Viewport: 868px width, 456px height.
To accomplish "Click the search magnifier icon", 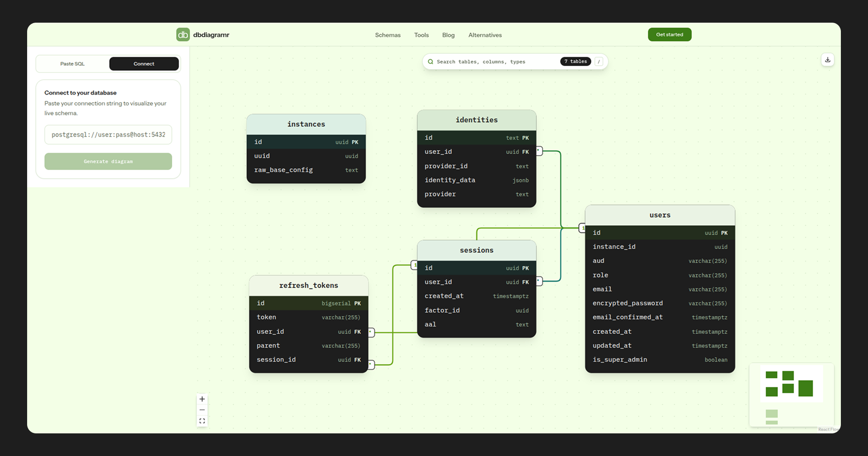I will 430,62.
